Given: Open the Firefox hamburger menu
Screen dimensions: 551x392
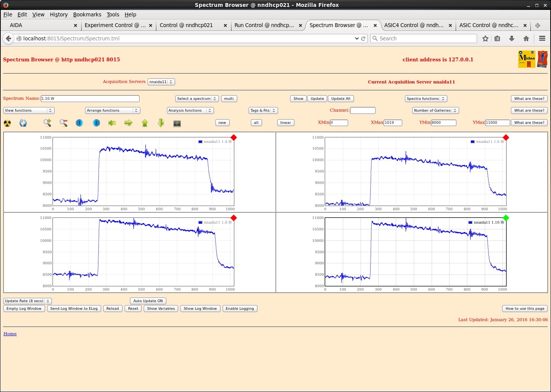Looking at the screenshot, I should click(542, 38).
